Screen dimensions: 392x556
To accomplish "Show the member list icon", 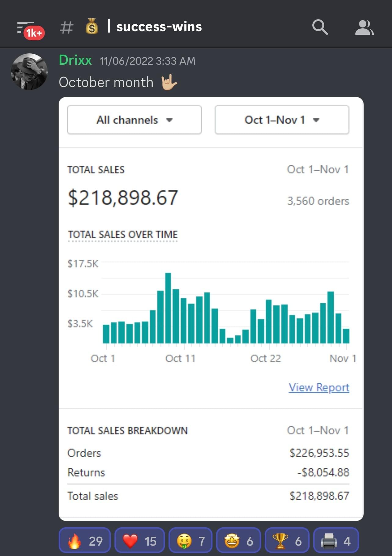I will point(364,27).
